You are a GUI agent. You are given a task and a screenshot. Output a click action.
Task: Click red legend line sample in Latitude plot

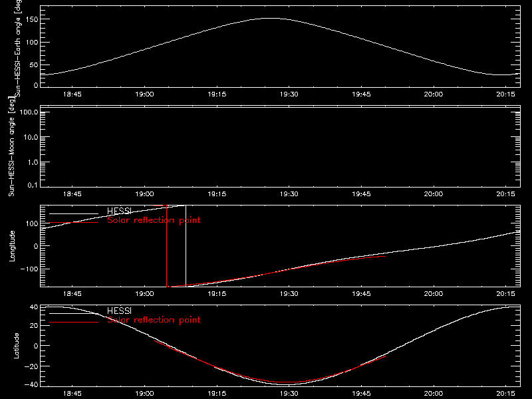point(74,323)
